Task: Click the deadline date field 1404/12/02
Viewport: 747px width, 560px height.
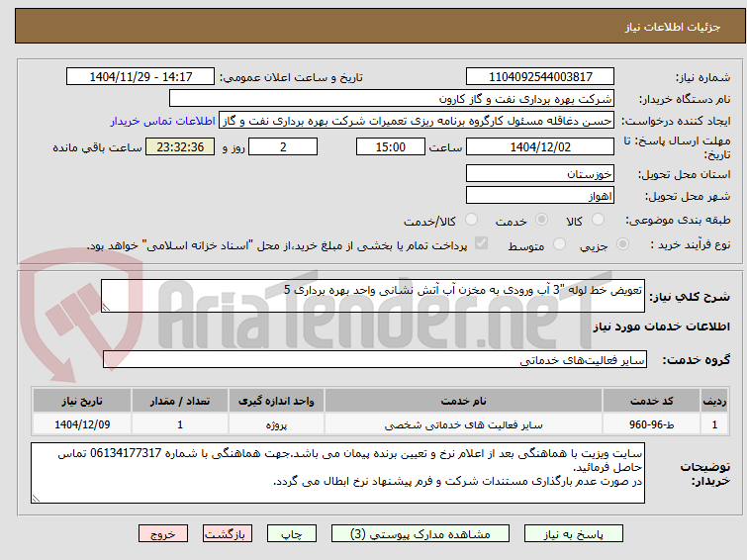Action: click(x=540, y=146)
